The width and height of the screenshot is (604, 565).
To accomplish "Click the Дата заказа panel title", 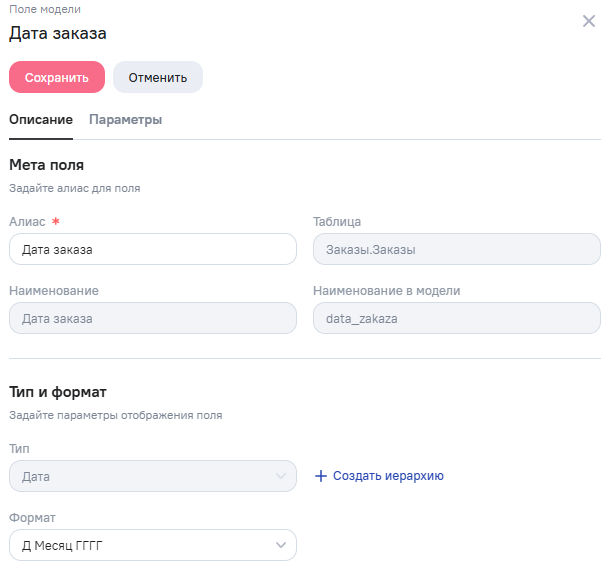I will coord(58,33).
